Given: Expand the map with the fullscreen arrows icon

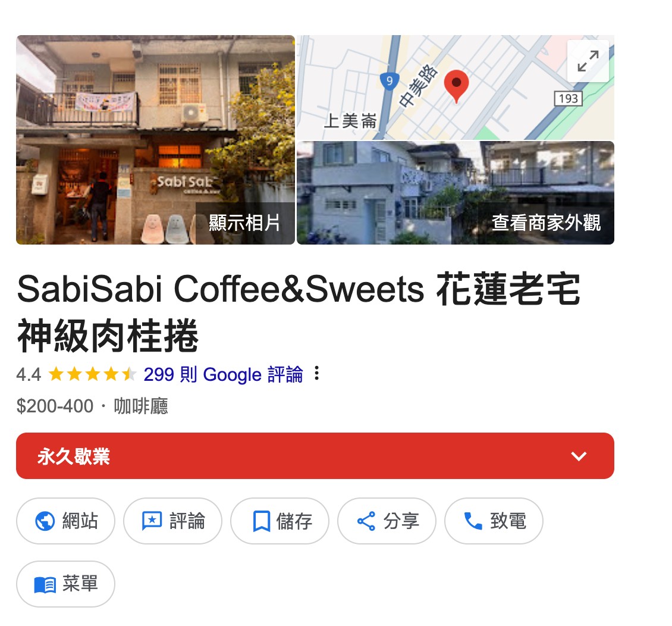Looking at the screenshot, I should pos(588,61).
